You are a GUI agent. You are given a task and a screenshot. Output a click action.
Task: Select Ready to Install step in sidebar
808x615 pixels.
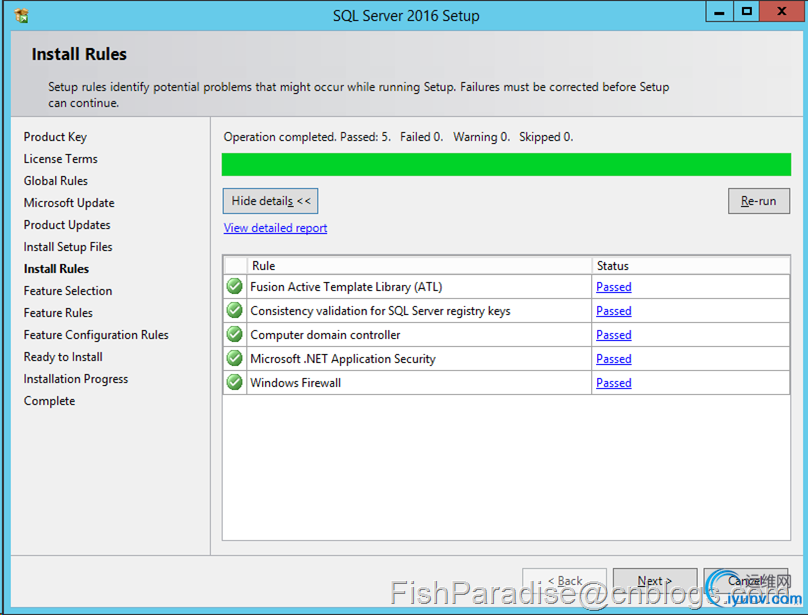(x=63, y=357)
